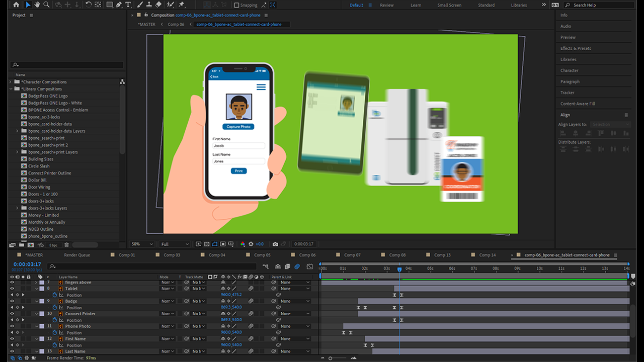Open the Effects & Presets panel

pos(576,48)
